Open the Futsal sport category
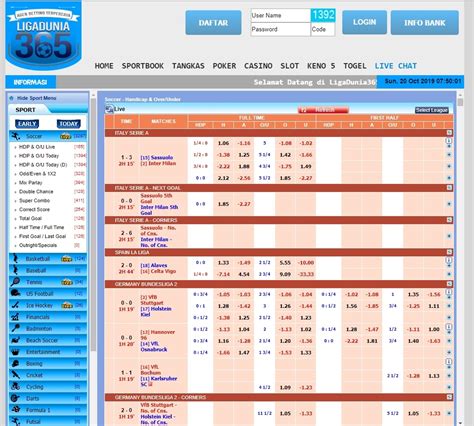This screenshot has width=474, height=426. (48, 421)
